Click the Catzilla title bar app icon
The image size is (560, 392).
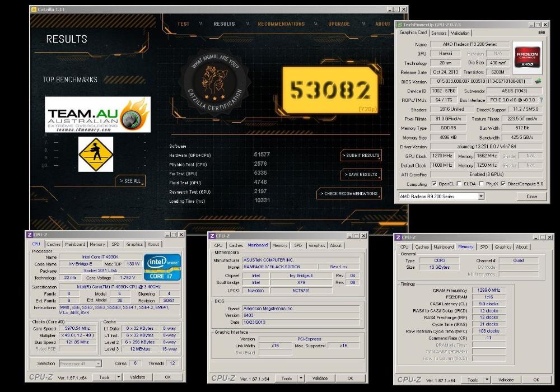(x=34, y=10)
